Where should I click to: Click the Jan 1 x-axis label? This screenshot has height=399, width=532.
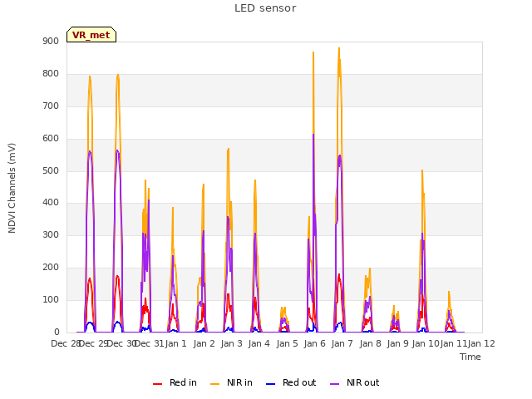(176, 343)
